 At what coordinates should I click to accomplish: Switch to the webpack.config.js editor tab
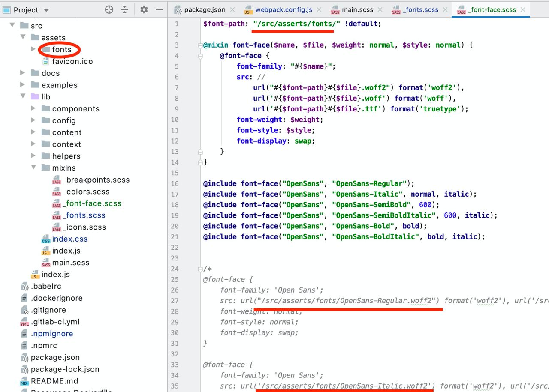[x=284, y=9]
